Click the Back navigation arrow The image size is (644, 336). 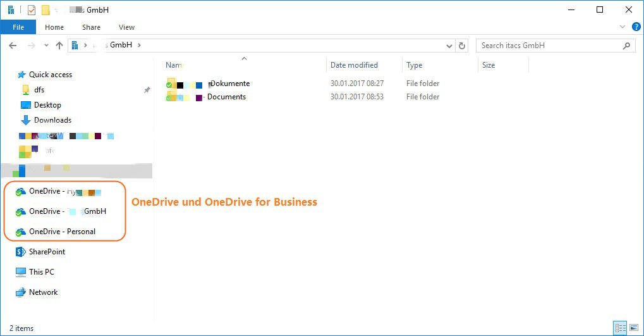13,46
